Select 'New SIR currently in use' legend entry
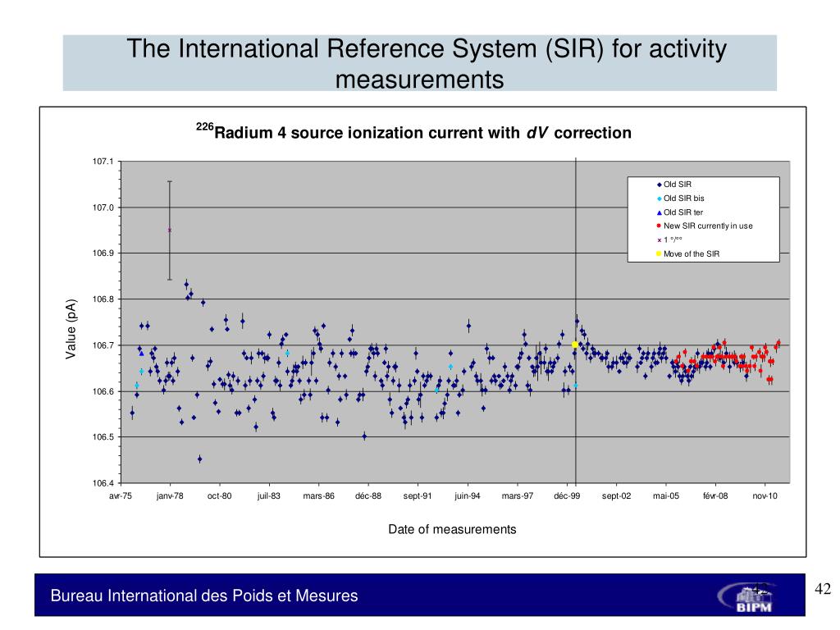This screenshot has height=630, width=840. pyautogui.click(x=705, y=226)
